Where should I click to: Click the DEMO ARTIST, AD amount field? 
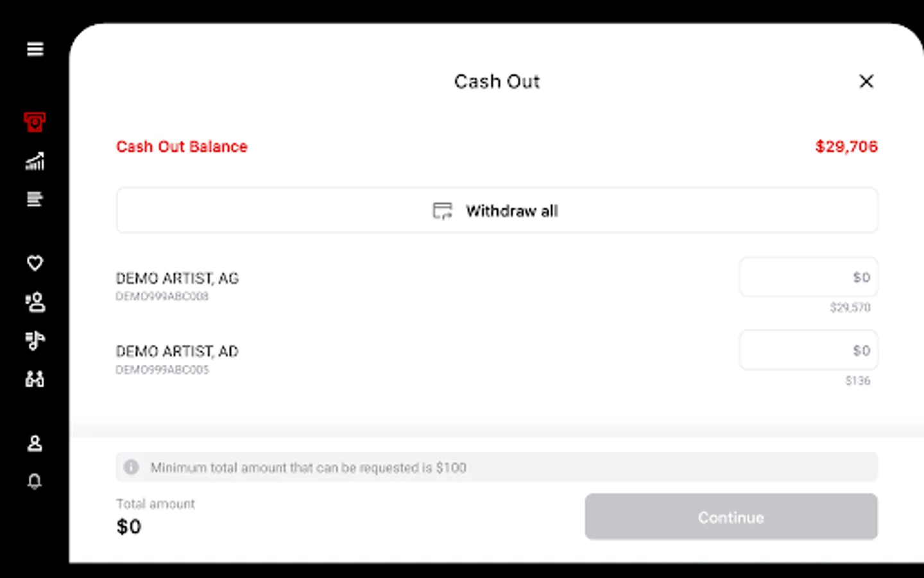click(809, 351)
